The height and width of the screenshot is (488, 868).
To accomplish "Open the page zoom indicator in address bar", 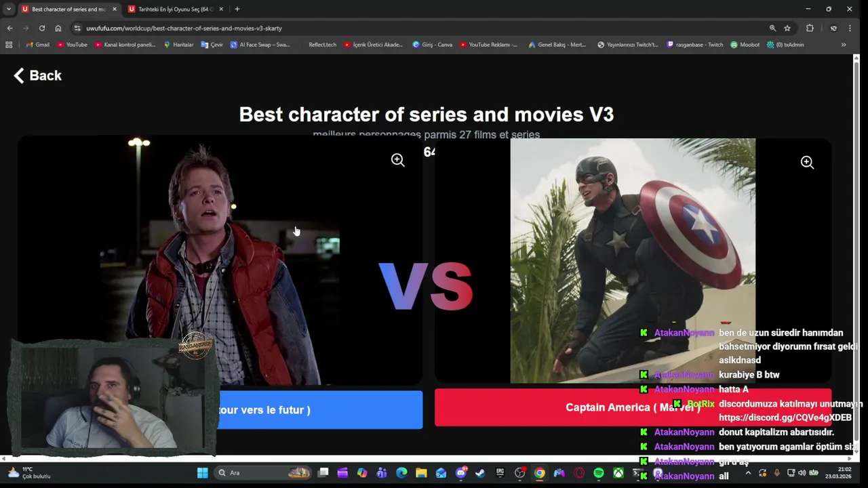I will click(x=772, y=28).
